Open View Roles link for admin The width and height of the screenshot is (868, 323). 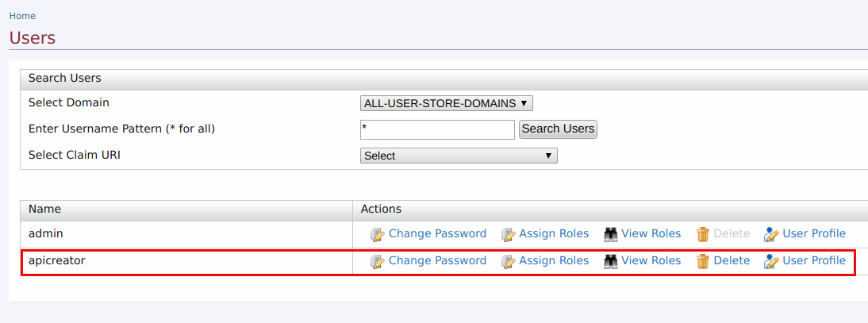(651, 234)
